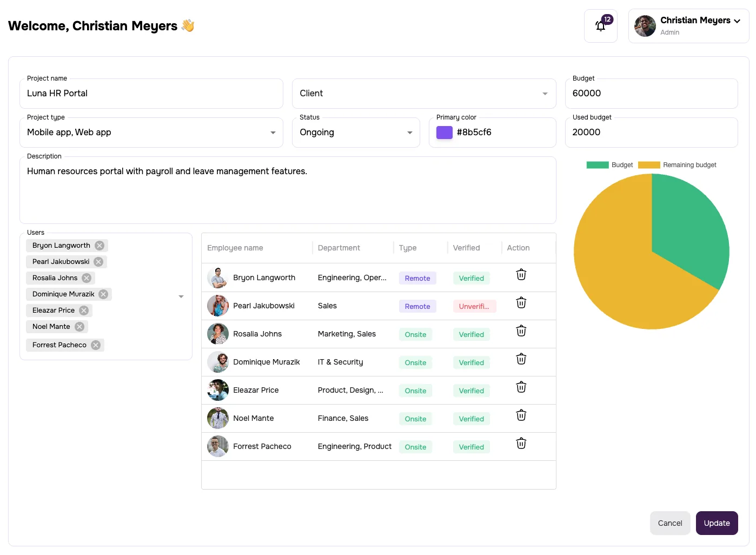Click the trash icon for Rosalia Johns

pos(521,331)
